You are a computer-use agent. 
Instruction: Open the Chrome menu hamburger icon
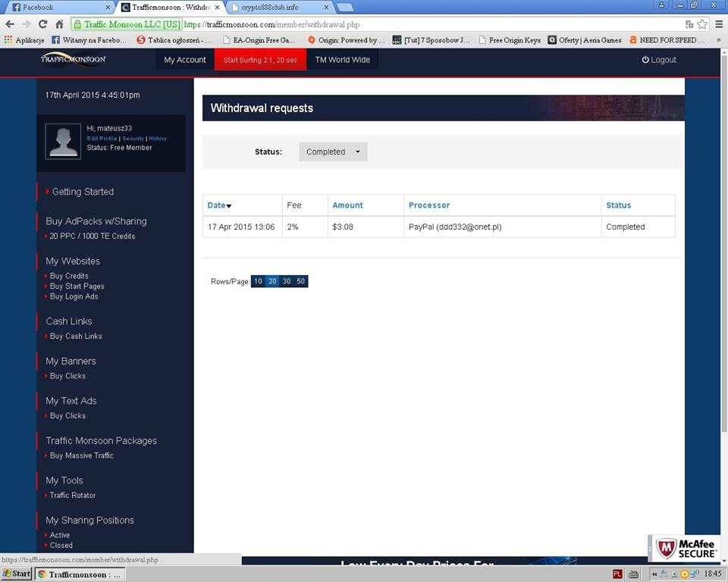coord(719,24)
